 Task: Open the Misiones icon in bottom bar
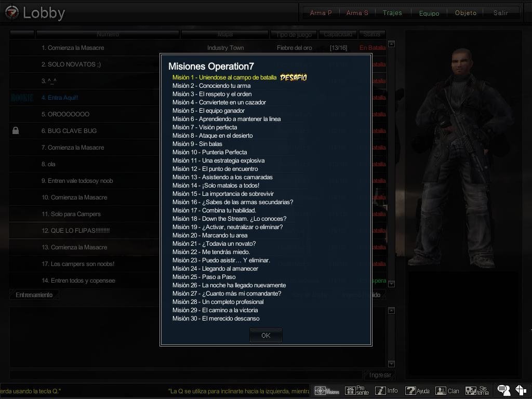pos(327,391)
